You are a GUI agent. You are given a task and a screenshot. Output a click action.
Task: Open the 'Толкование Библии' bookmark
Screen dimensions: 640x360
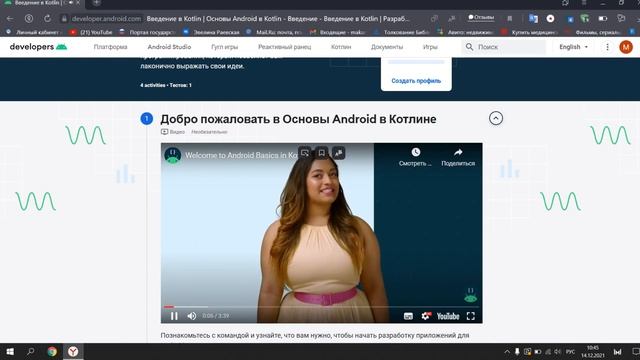click(402, 32)
